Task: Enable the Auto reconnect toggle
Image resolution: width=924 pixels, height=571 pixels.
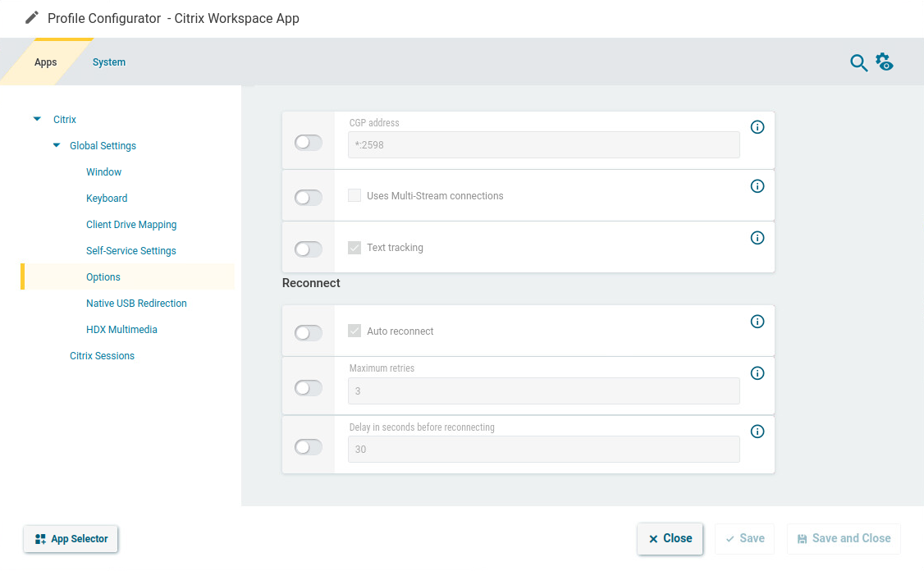Action: pyautogui.click(x=308, y=332)
